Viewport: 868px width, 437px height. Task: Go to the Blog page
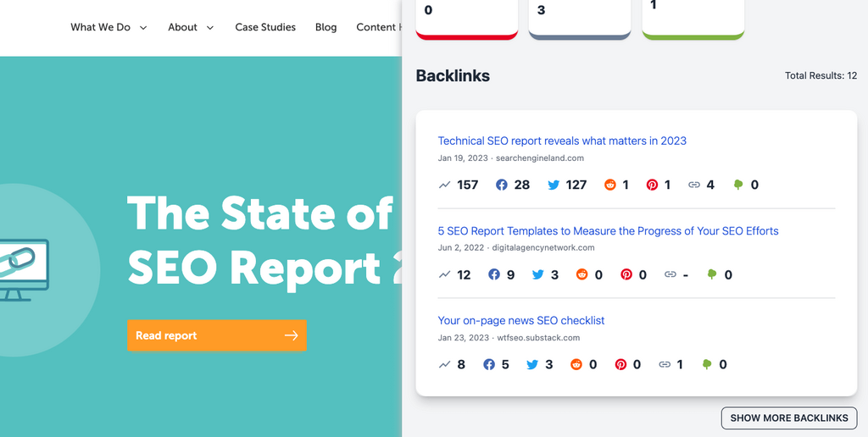(x=325, y=27)
